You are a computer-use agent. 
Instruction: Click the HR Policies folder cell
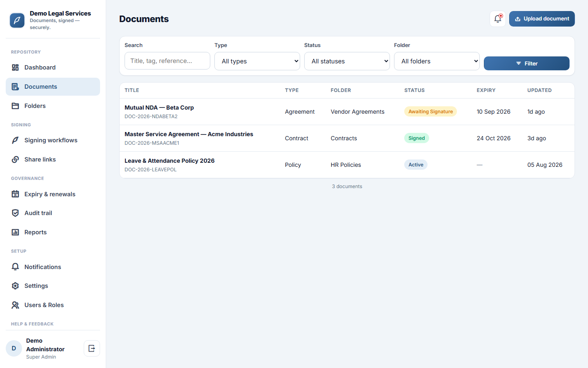346,165
